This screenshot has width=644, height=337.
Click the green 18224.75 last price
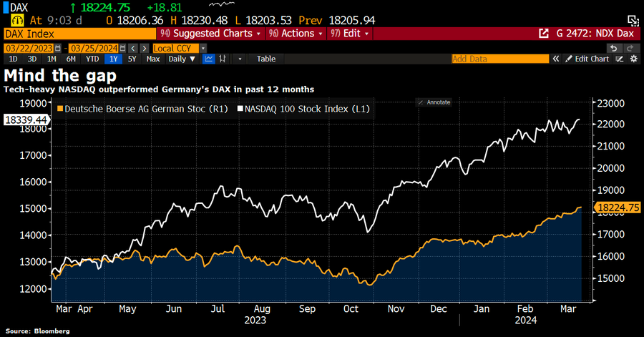click(x=105, y=7)
